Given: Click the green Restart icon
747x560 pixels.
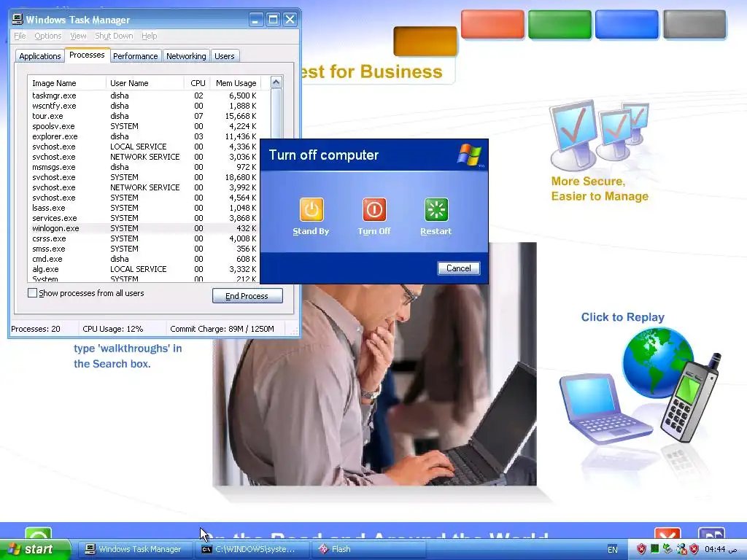Looking at the screenshot, I should click(x=436, y=209).
